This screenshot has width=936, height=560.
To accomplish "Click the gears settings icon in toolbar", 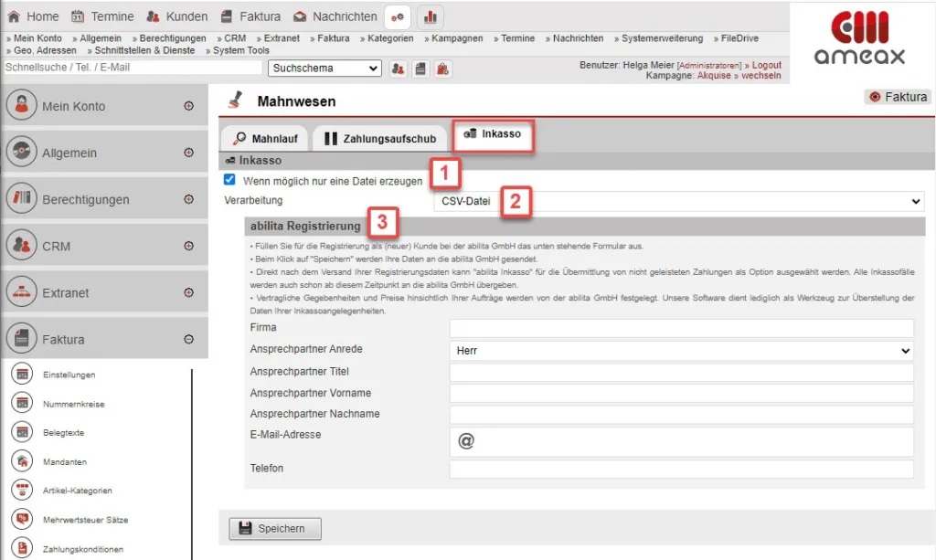I will tap(397, 16).
